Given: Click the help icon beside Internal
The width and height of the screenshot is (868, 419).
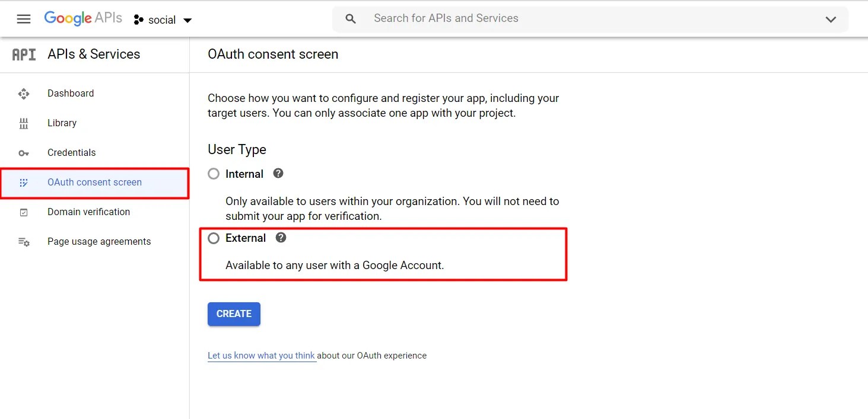Looking at the screenshot, I should [278, 174].
